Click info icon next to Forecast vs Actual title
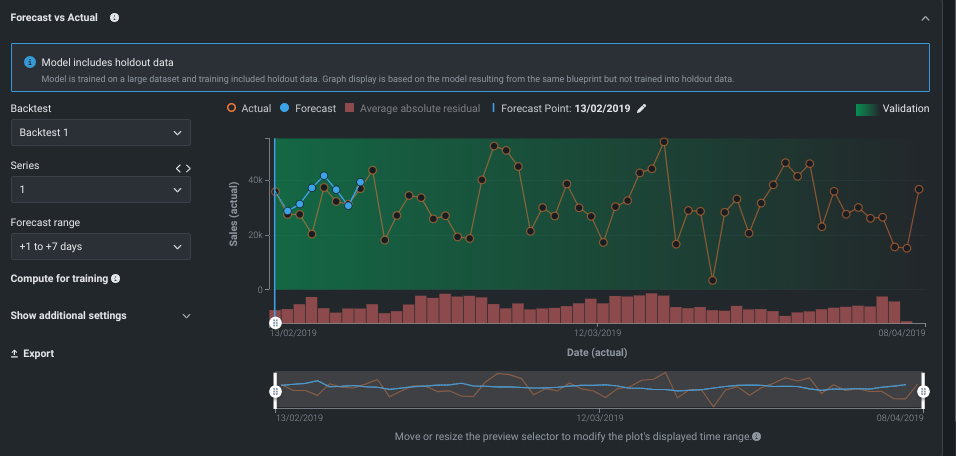The height and width of the screenshot is (456, 956). tap(114, 18)
